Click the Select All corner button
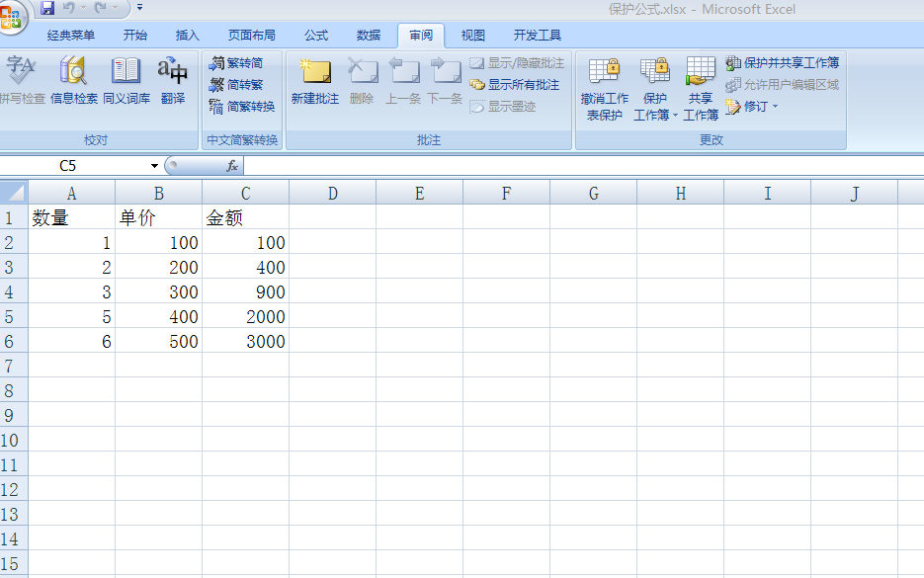 pyautogui.click(x=14, y=192)
